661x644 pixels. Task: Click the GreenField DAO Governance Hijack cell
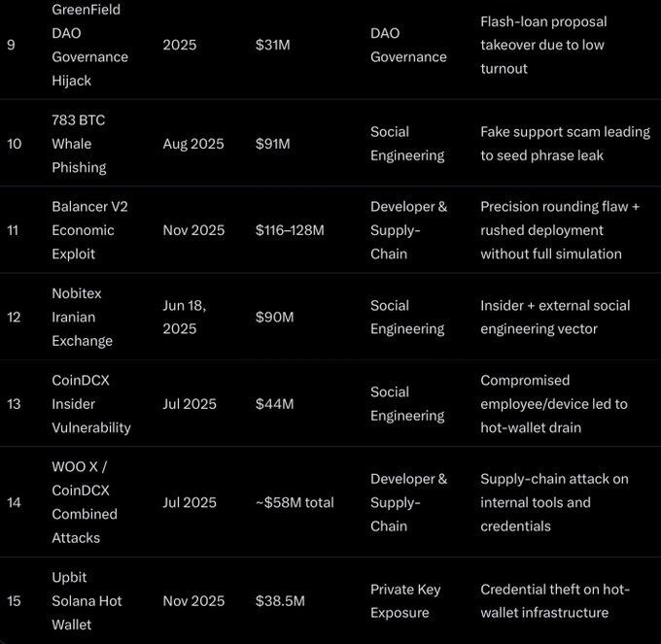tap(89, 45)
